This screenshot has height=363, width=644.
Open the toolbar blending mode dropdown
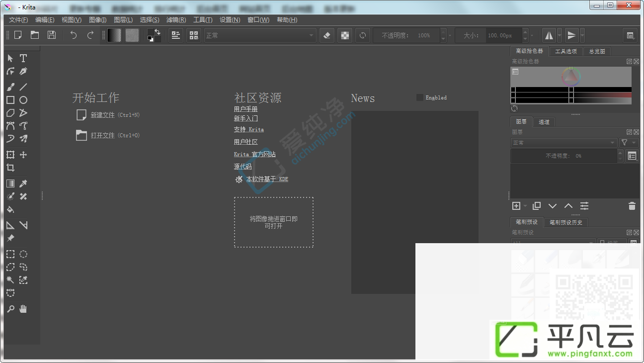click(260, 35)
